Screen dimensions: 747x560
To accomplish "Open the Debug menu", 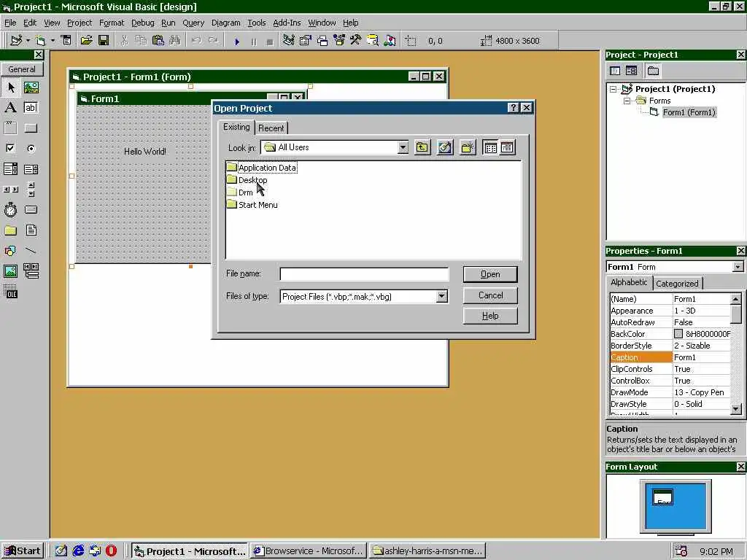I will pyautogui.click(x=142, y=23).
